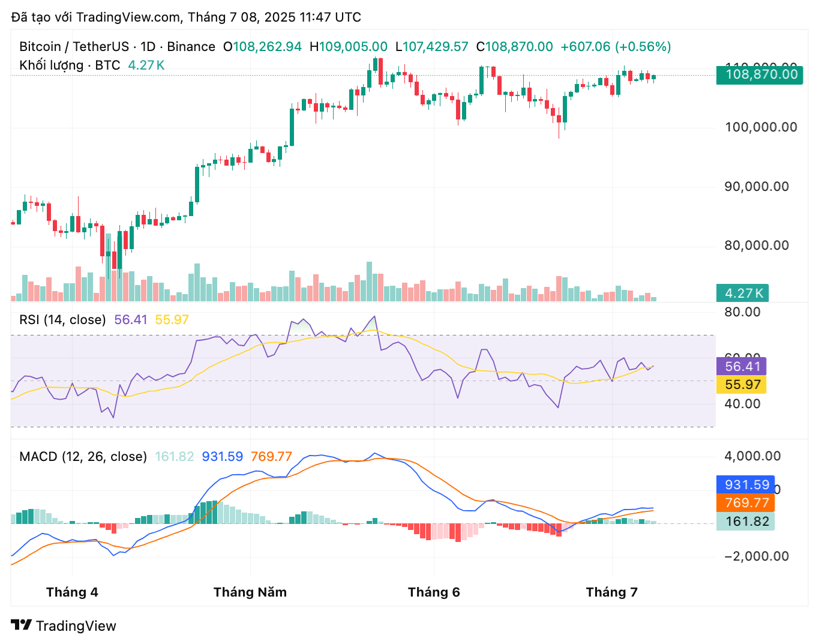
Task: Click the Khối lượng · BTC volume label
Action: [x=70, y=65]
